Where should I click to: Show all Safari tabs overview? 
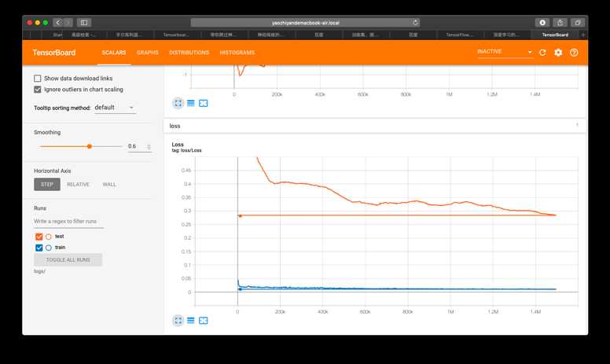[x=578, y=23]
